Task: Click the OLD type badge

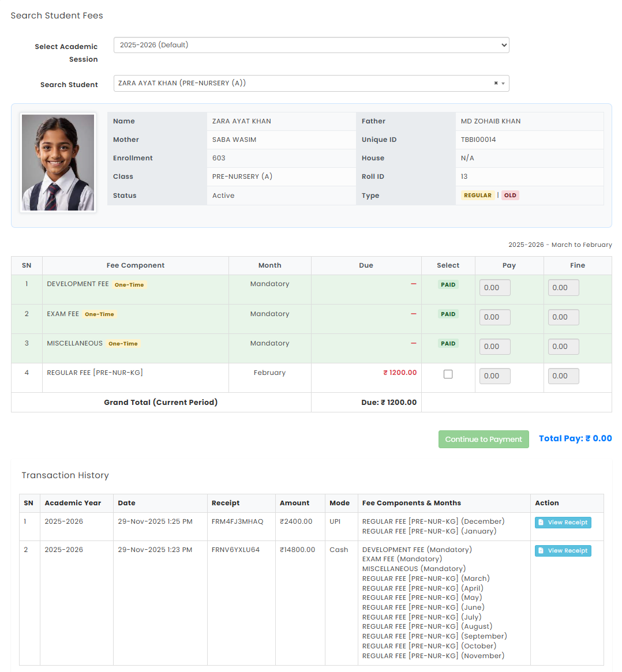Action: tap(510, 195)
